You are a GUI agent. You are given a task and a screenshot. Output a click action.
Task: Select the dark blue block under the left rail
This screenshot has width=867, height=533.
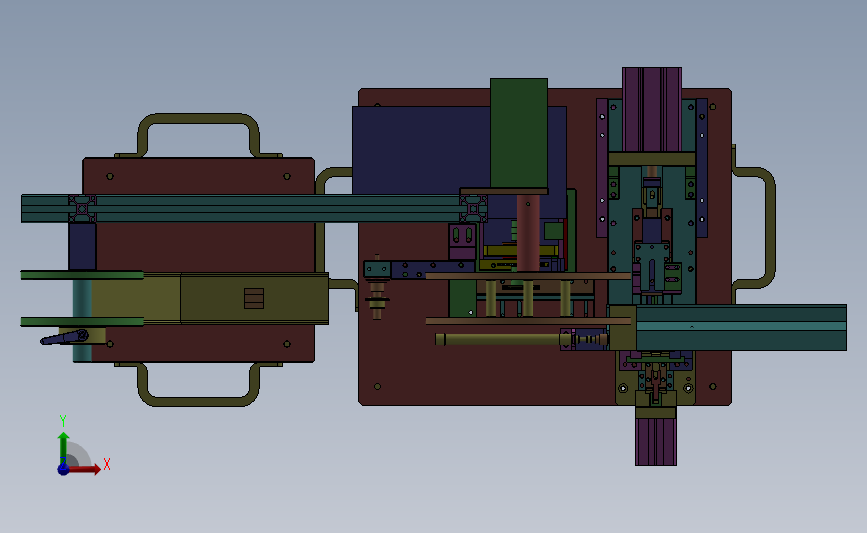pos(82,246)
